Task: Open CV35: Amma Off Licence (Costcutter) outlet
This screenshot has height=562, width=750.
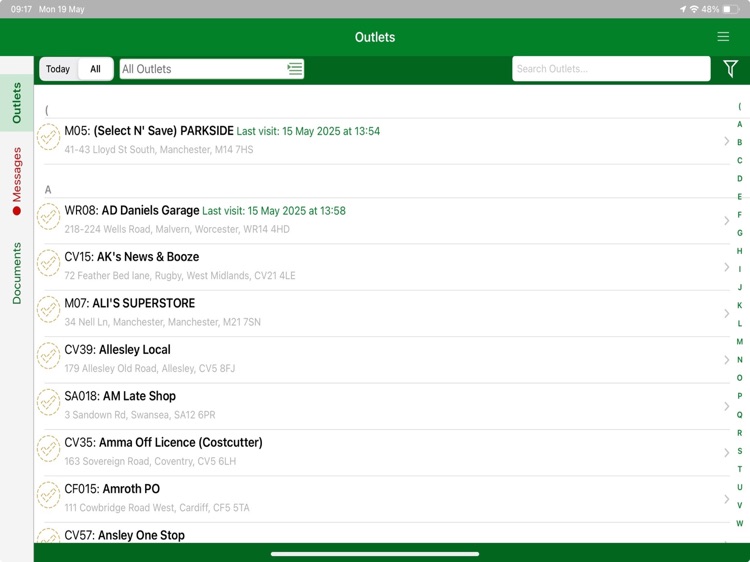Action: (x=381, y=453)
